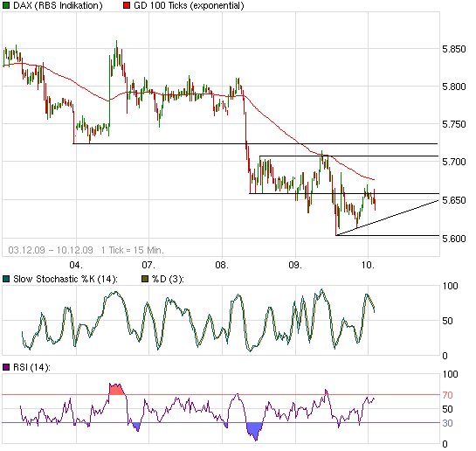Click the blue 30 RSI threshold label

pos(447,423)
